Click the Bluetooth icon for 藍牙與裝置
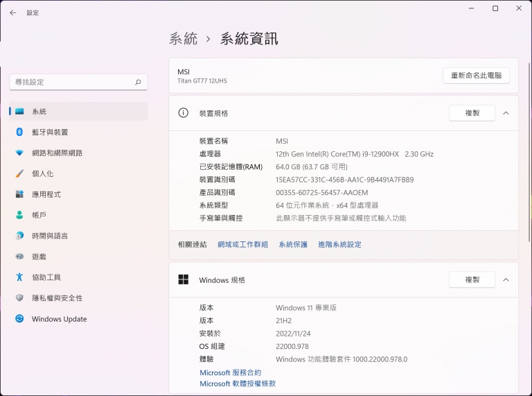This screenshot has width=532, height=396. (x=19, y=132)
